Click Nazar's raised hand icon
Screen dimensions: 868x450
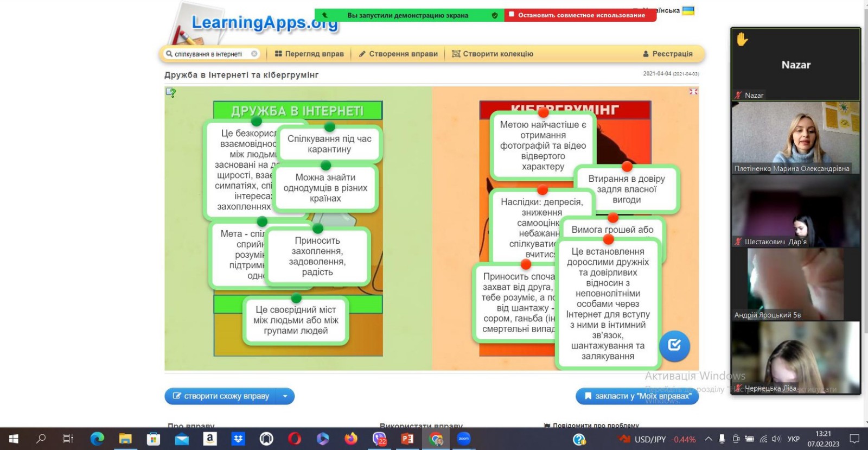pos(742,39)
